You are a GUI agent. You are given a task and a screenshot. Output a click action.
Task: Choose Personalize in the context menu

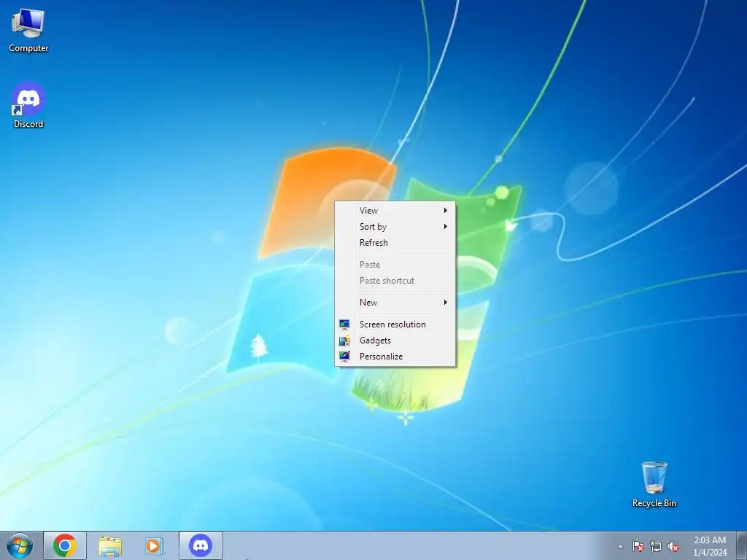pyautogui.click(x=395, y=357)
